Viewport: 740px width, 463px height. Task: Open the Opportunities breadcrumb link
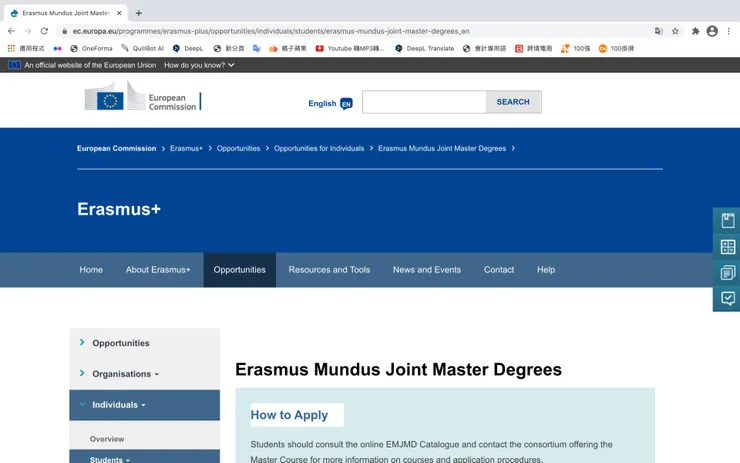[x=238, y=148]
